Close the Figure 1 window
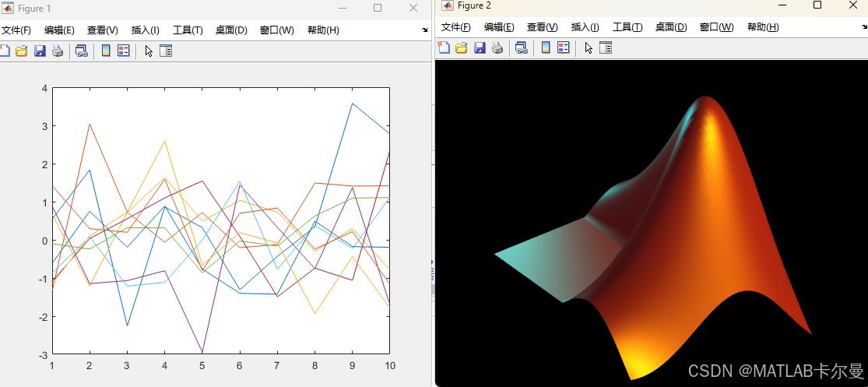 tap(413, 9)
